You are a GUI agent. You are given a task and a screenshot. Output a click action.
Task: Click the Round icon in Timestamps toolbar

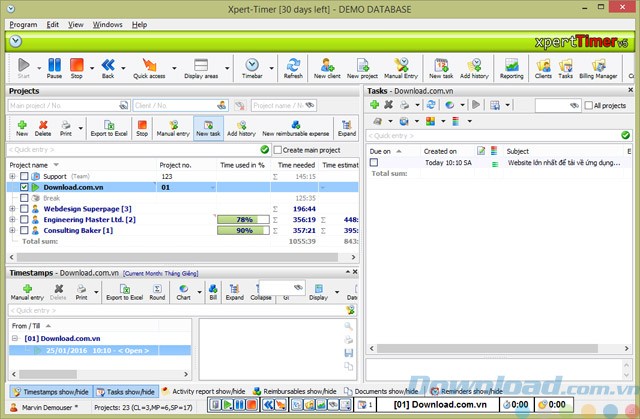[x=157, y=290]
